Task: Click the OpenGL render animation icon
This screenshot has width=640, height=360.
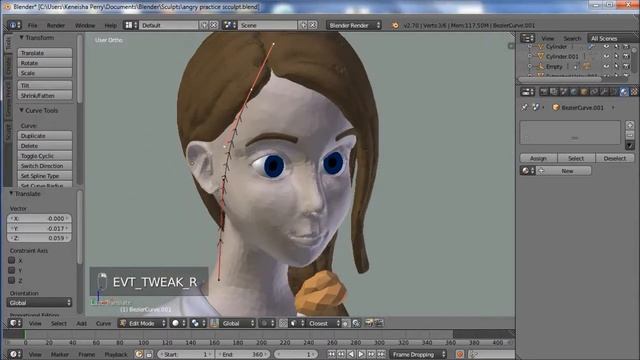Action: pyautogui.click(x=379, y=323)
